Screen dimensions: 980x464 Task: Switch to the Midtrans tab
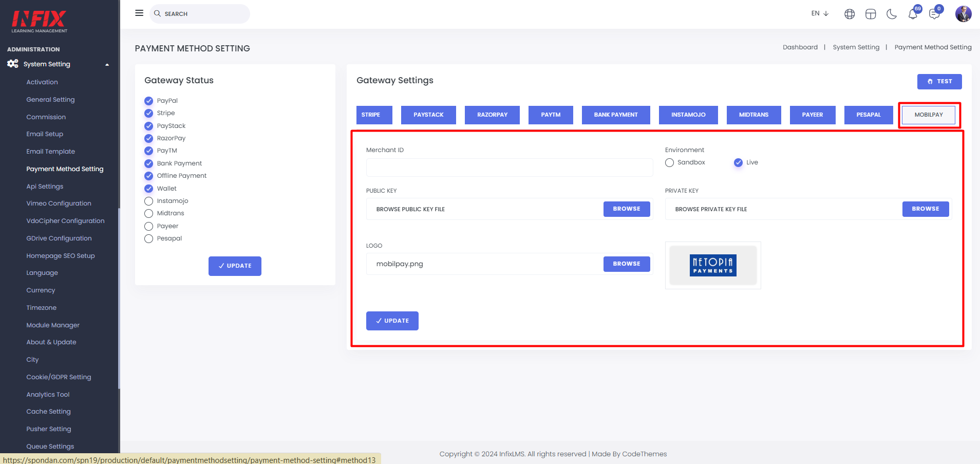[753, 115]
